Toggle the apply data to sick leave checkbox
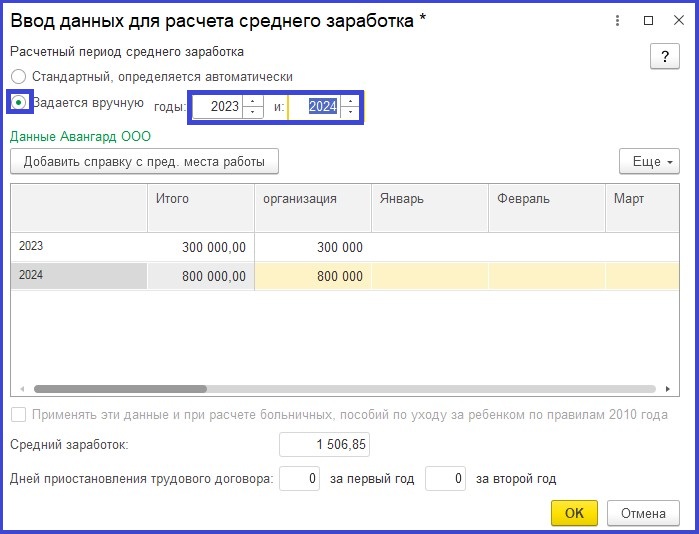 click(x=18, y=415)
